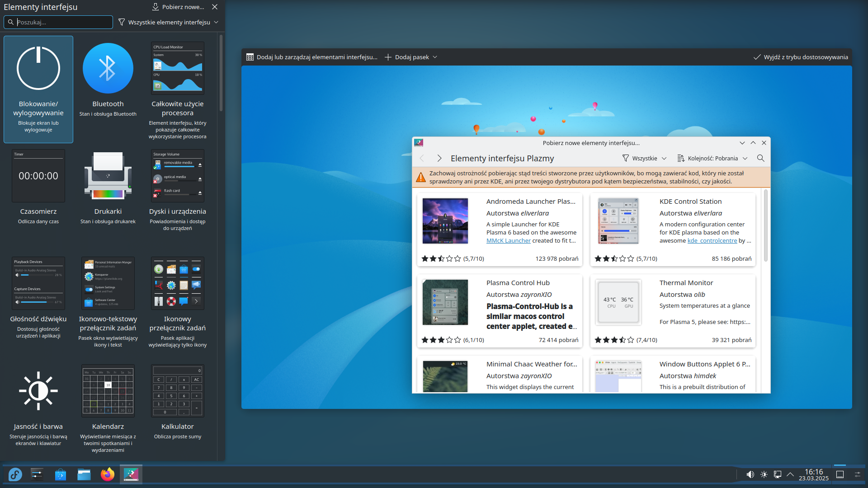Image resolution: width=868 pixels, height=488 pixels.
Task: Select the Bluetooth widget icon
Action: pos(108,68)
